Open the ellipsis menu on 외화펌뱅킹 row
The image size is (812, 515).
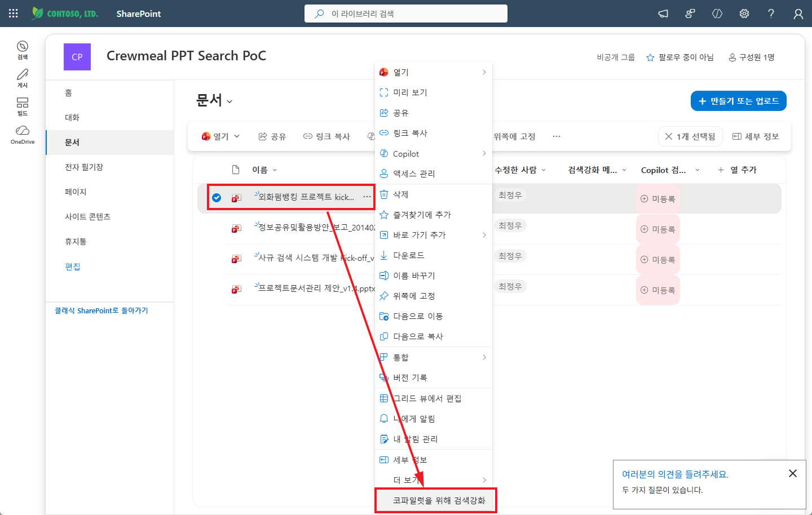click(x=367, y=197)
